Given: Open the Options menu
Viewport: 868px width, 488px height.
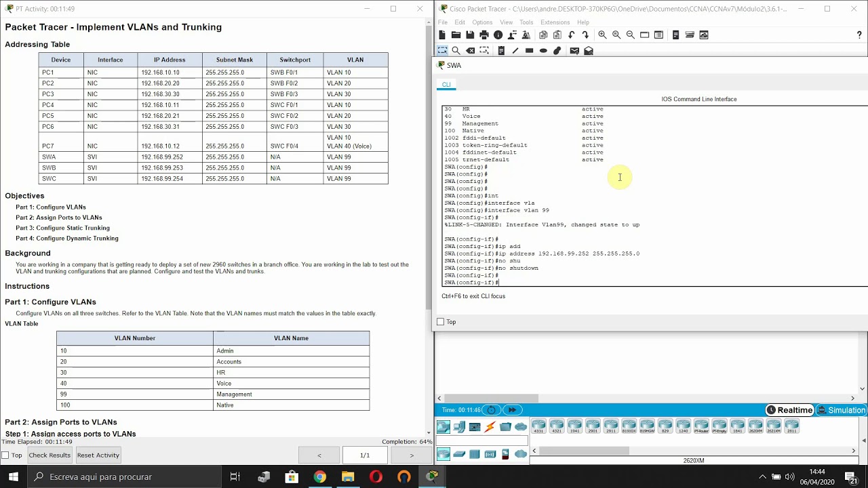Looking at the screenshot, I should tap(482, 22).
